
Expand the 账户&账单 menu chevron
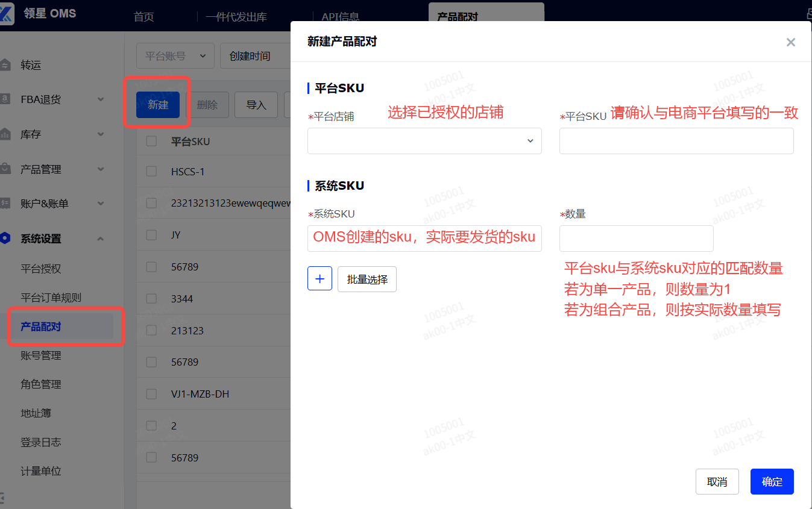point(101,204)
